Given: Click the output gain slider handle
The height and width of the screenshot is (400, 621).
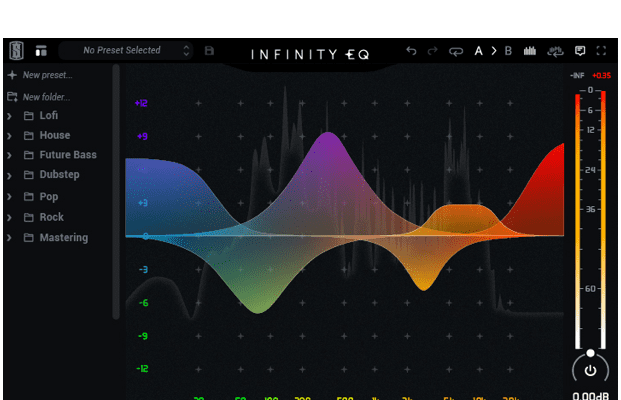Looking at the screenshot, I should (590, 353).
